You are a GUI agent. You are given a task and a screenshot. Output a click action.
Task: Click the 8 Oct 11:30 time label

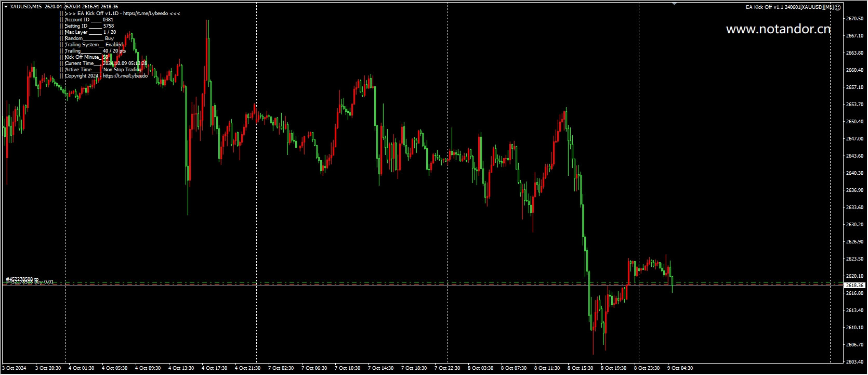[547, 368]
